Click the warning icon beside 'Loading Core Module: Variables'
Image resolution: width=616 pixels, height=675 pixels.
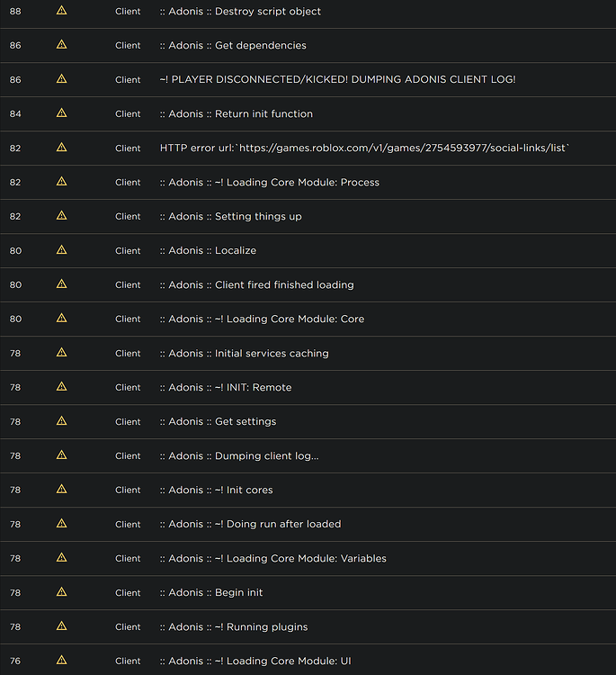[61, 557]
